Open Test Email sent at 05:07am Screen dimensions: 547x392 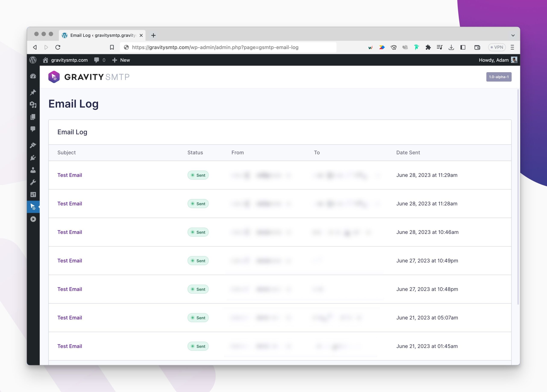[x=70, y=318]
